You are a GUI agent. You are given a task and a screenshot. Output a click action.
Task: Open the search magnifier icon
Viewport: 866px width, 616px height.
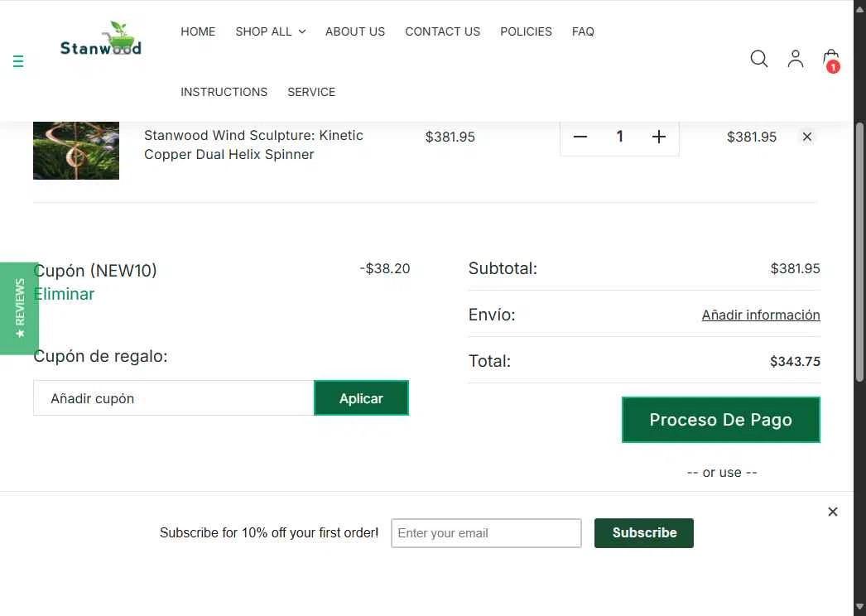759,59
